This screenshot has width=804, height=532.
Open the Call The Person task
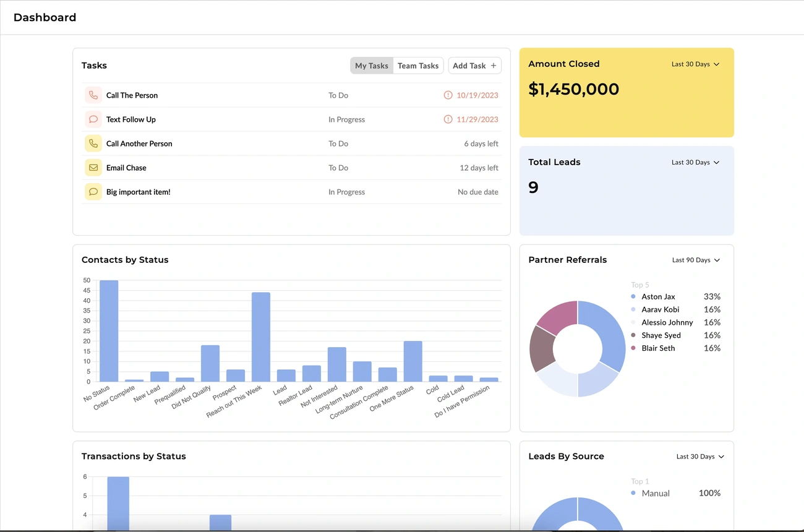[x=291, y=95]
